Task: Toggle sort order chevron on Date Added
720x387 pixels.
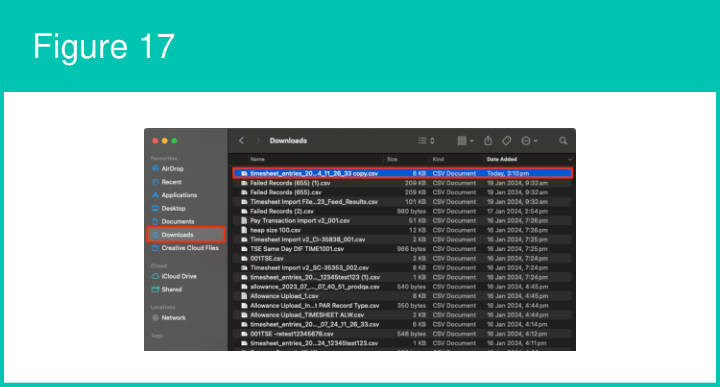Action: coord(569,160)
